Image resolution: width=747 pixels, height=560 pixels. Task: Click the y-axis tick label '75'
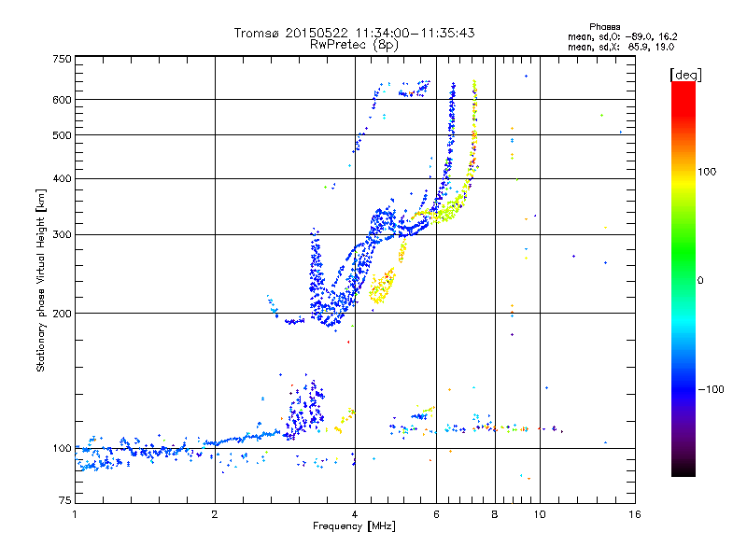(64, 500)
